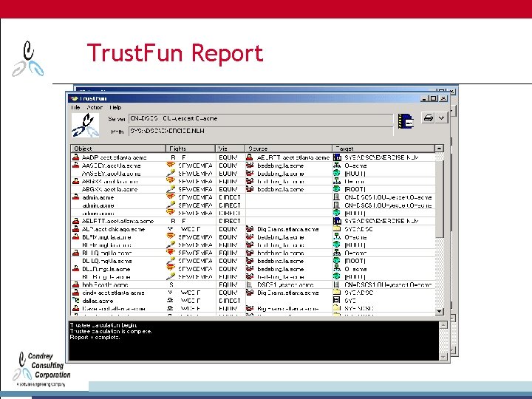Viewport: 532px width, 399px height.
Task: Click the user icon of the AADP row
Action: [x=76, y=157]
